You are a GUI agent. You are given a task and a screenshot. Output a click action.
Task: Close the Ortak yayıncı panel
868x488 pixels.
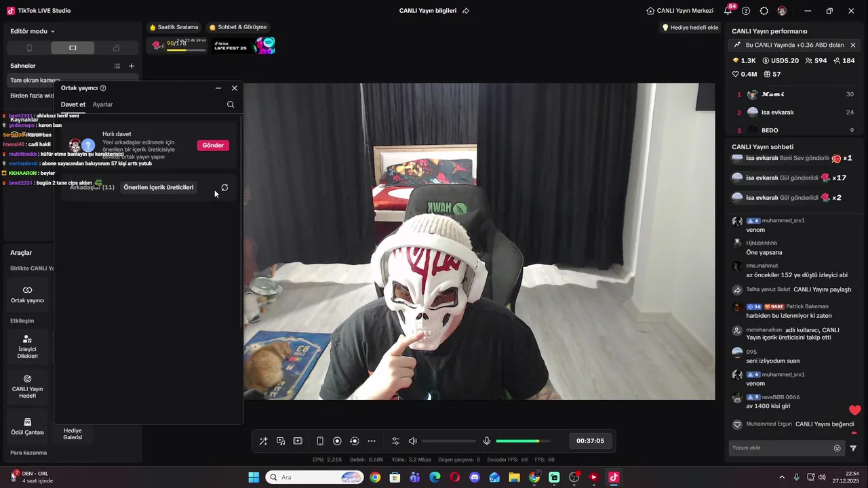235,88
